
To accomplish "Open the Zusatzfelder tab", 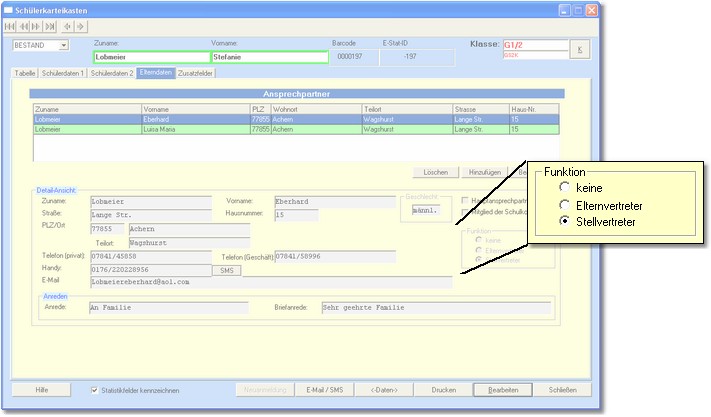I will [196, 74].
